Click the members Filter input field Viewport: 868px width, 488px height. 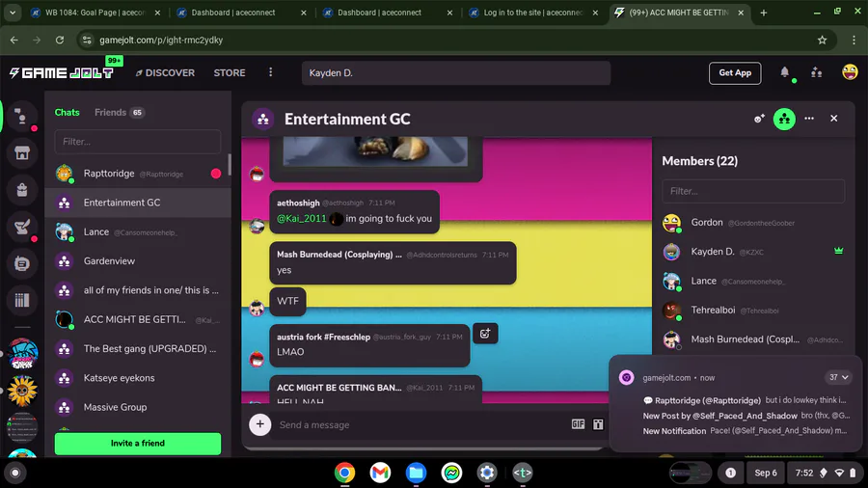point(753,191)
